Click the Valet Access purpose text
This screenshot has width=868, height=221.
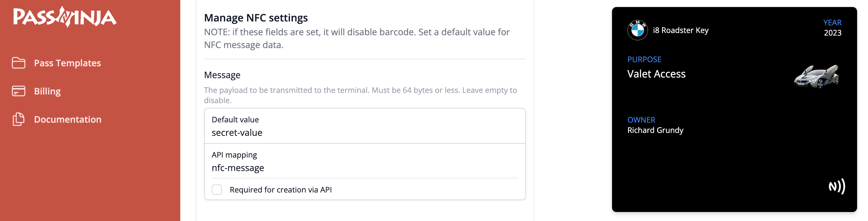[x=656, y=74]
